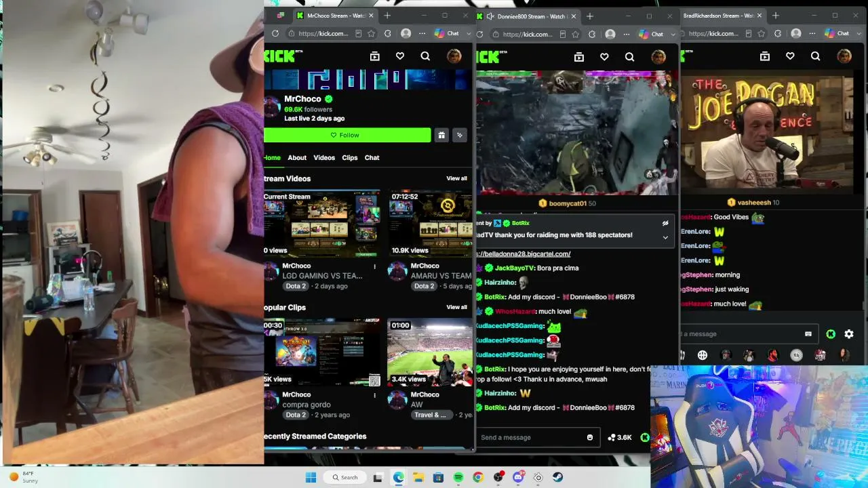Screen dimensions: 868x488
Task: Open the weather widget showing 84°F Sunny
Action: [x=23, y=477]
